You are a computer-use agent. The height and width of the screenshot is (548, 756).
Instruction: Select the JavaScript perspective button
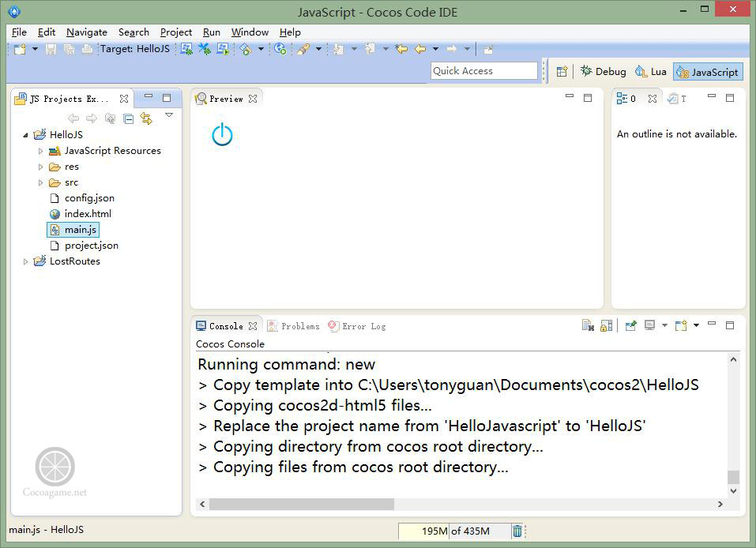coord(708,72)
